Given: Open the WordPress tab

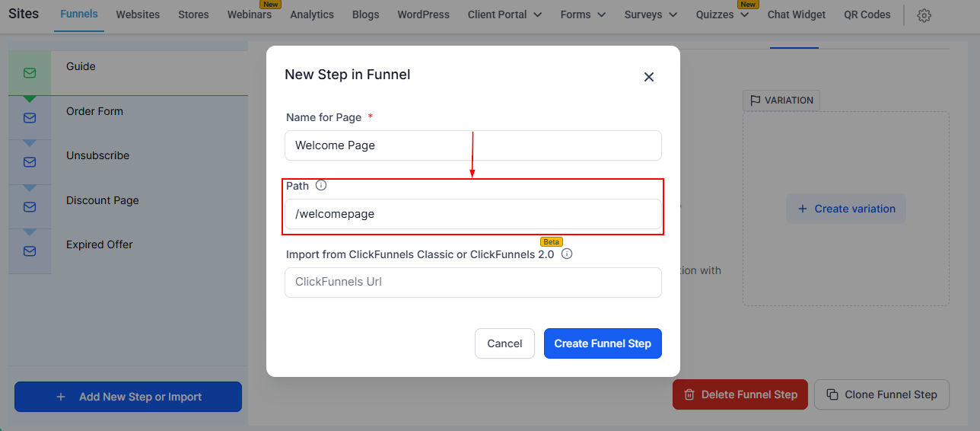Looking at the screenshot, I should tap(423, 14).
